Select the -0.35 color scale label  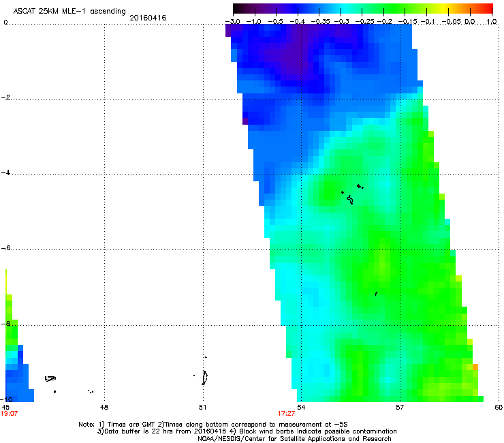click(x=321, y=22)
